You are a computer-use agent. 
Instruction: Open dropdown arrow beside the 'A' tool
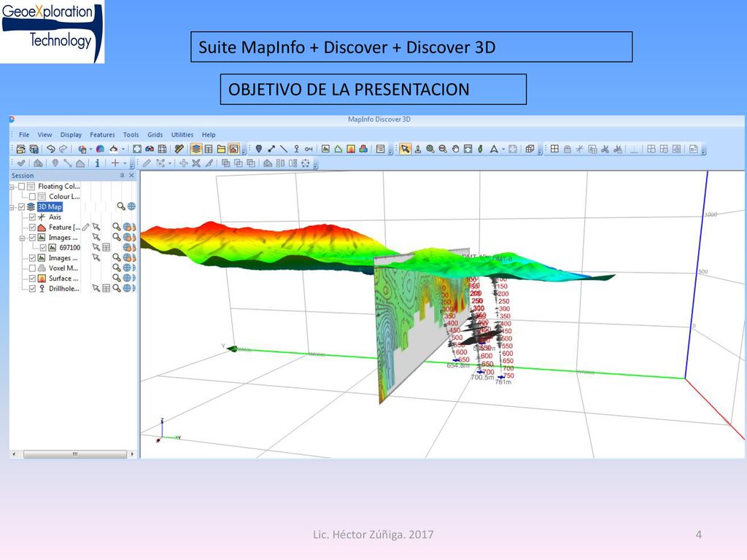(503, 149)
